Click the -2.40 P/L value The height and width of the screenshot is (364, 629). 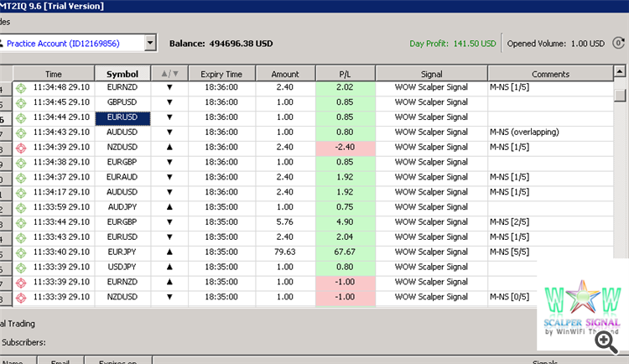click(x=345, y=147)
